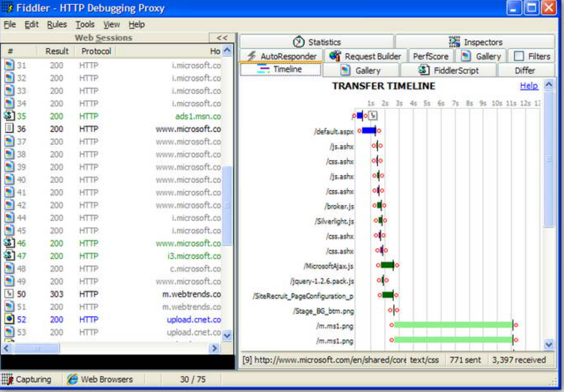The height and width of the screenshot is (392, 564).
Task: Click the FiddlerScript tab script icon
Action: pos(425,70)
